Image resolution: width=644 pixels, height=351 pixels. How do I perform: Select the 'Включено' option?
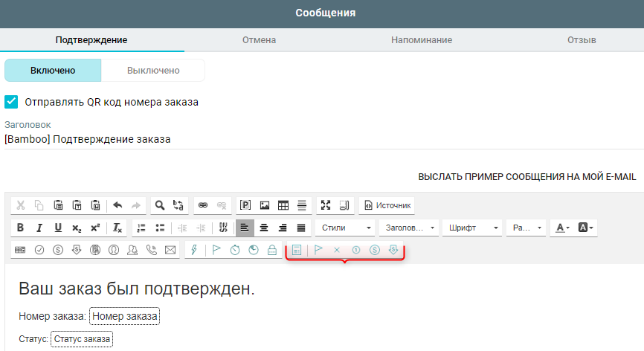[x=53, y=70]
